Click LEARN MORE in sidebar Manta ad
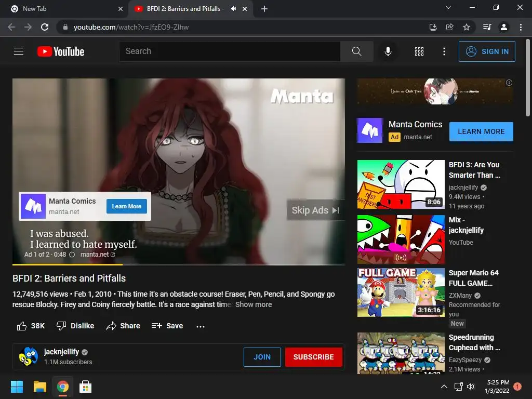This screenshot has width=532, height=399. [481, 131]
